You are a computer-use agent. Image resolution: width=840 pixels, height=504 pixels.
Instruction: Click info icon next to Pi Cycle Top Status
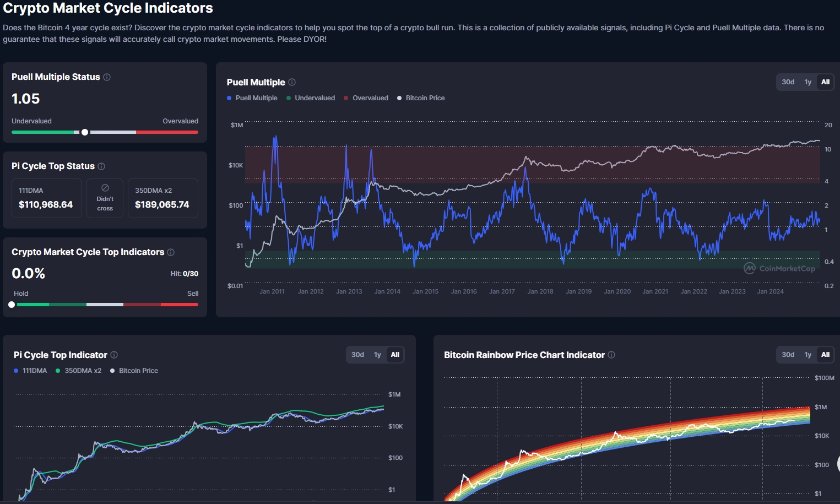point(101,166)
